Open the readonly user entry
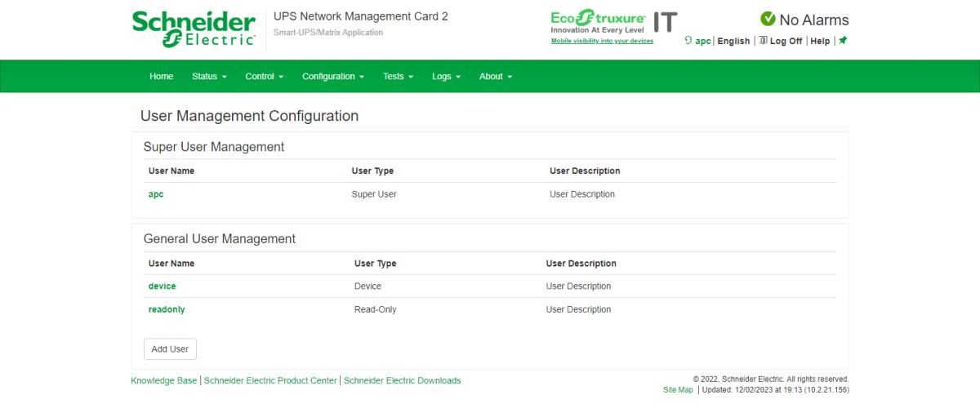The image size is (980, 417). pos(167,309)
